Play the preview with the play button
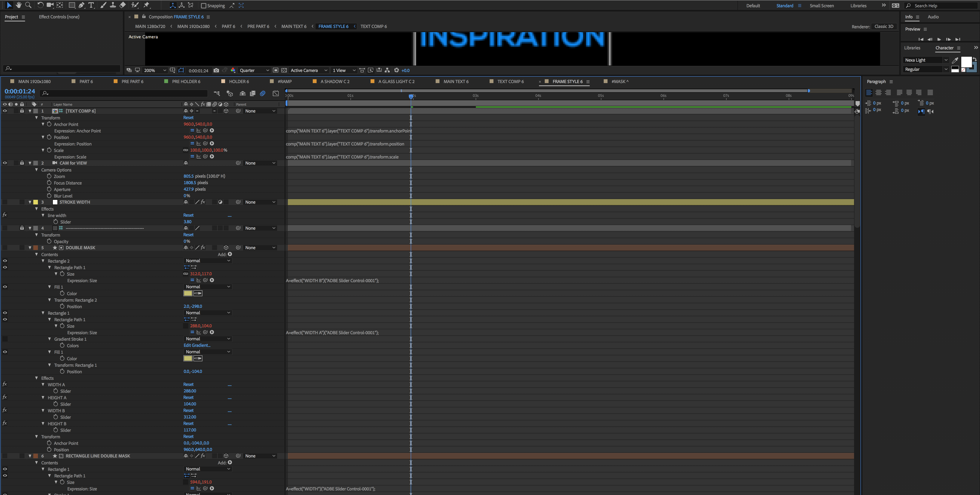Image resolution: width=980 pixels, height=495 pixels. pyautogui.click(x=939, y=39)
